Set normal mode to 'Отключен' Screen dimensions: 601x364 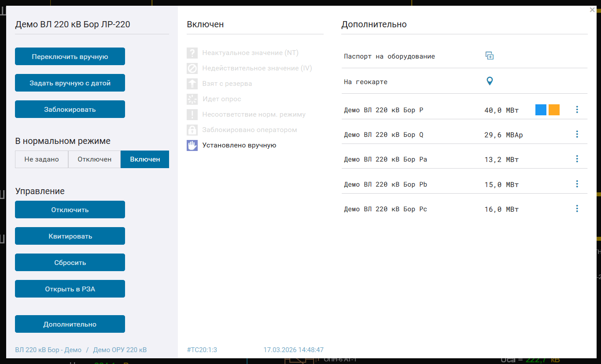coord(95,159)
